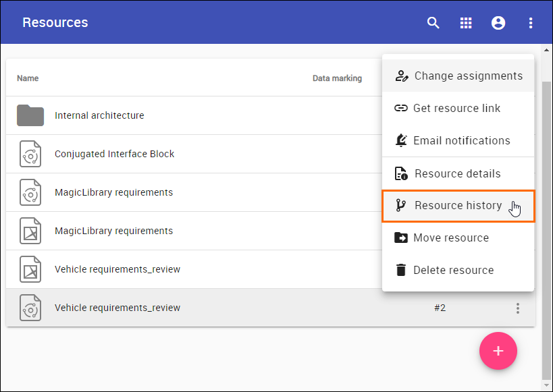Click the Vehicle requirements_review row's three-dot menu

518,308
